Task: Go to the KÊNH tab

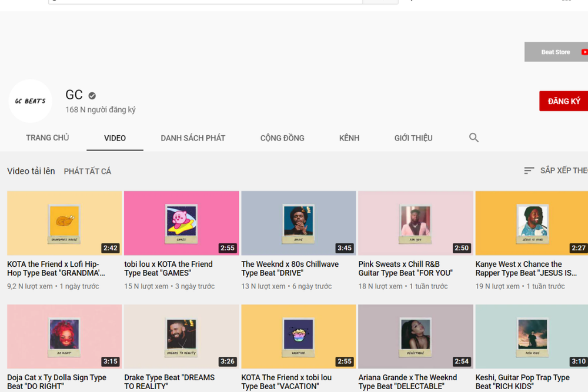Action: click(x=349, y=138)
